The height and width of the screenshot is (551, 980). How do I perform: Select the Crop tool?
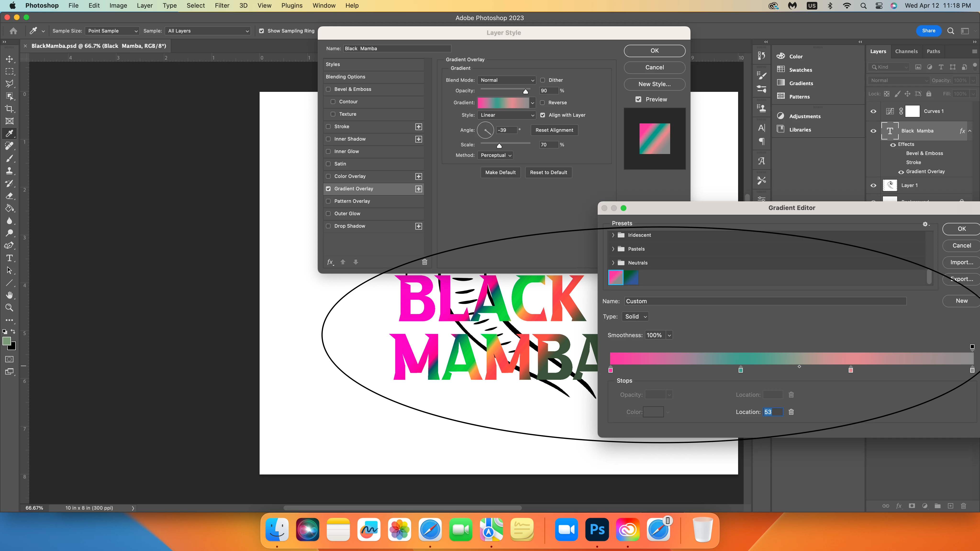click(x=10, y=109)
